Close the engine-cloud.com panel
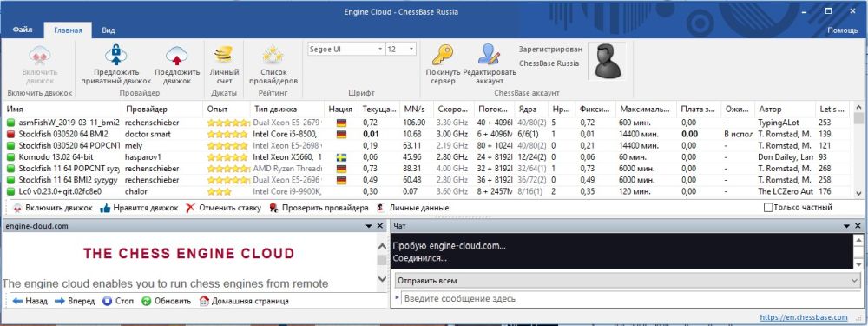Viewport: 868px width, 326px height. pos(380,226)
